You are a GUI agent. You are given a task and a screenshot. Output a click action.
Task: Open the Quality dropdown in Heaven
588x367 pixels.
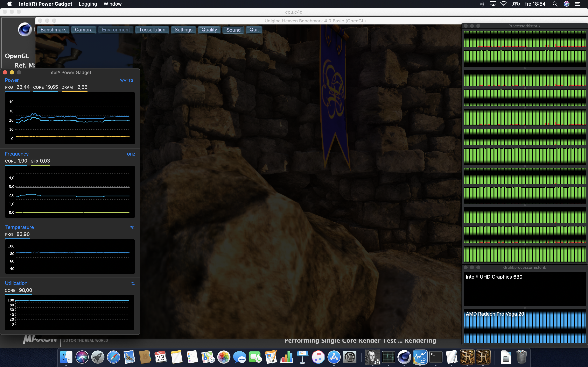(209, 30)
